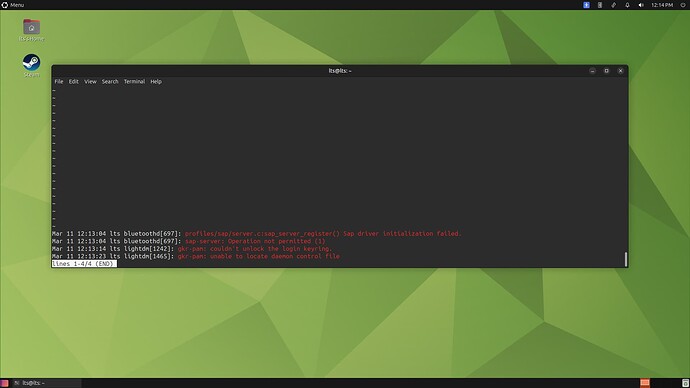Viewport: 690px width, 388px height.
Task: Select the lts@lts taskbar window button
Action: [46, 383]
